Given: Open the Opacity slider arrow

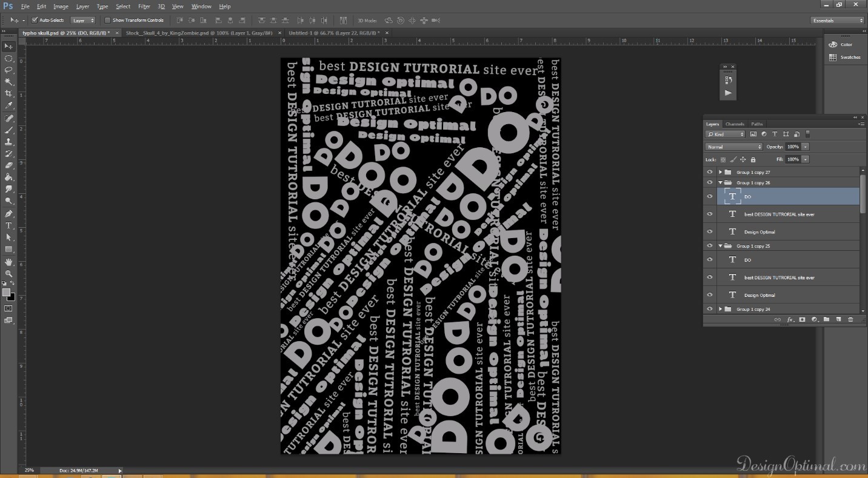Looking at the screenshot, I should [805, 147].
